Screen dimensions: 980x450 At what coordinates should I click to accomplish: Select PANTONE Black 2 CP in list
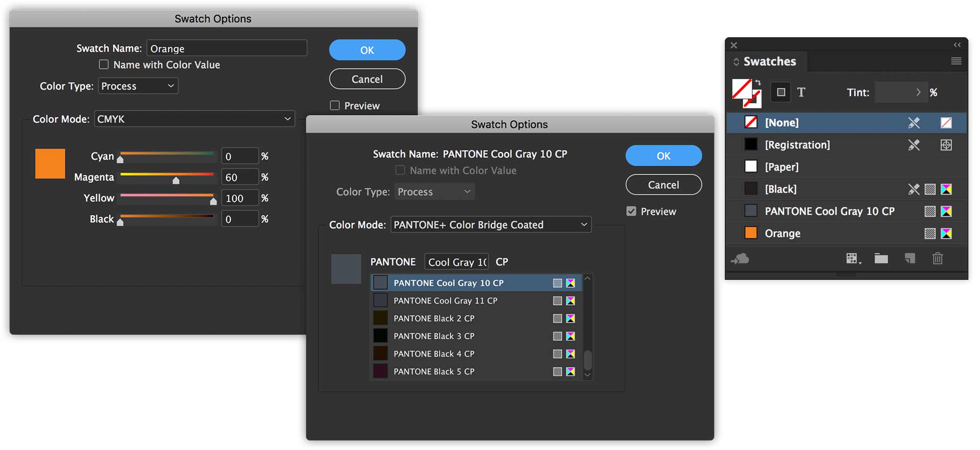click(476, 318)
